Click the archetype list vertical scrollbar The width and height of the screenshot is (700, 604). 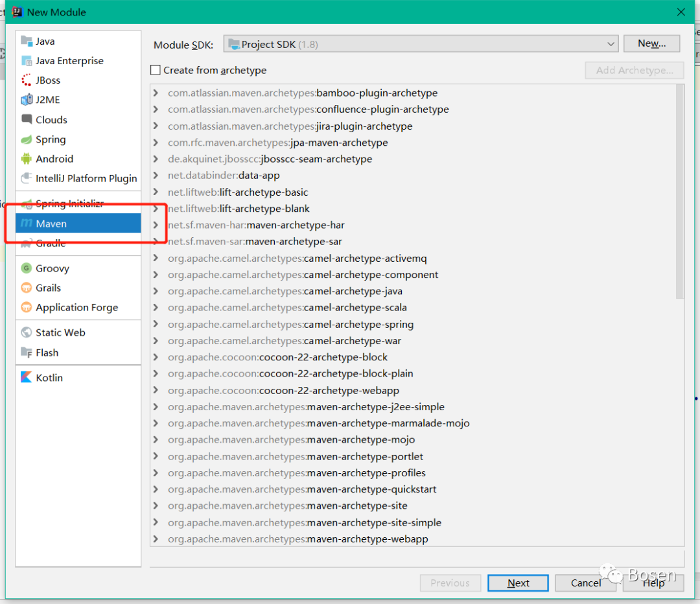680,191
